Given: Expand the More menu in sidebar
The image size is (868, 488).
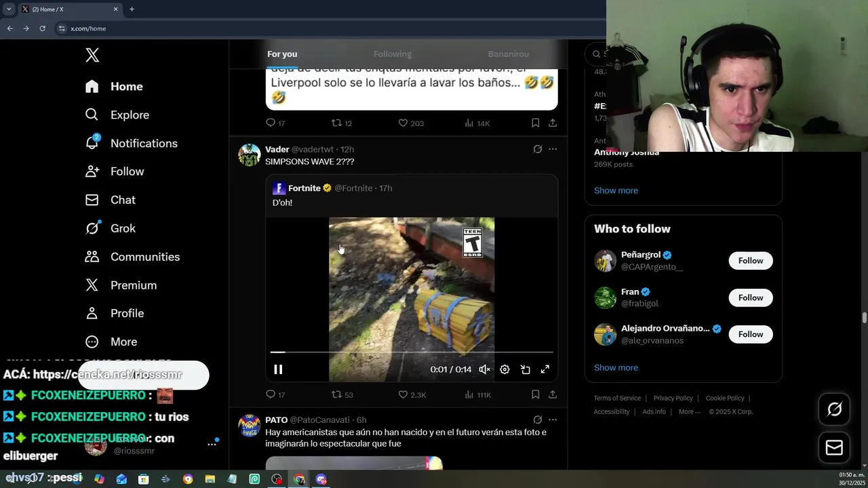Looking at the screenshot, I should pyautogui.click(x=111, y=342).
